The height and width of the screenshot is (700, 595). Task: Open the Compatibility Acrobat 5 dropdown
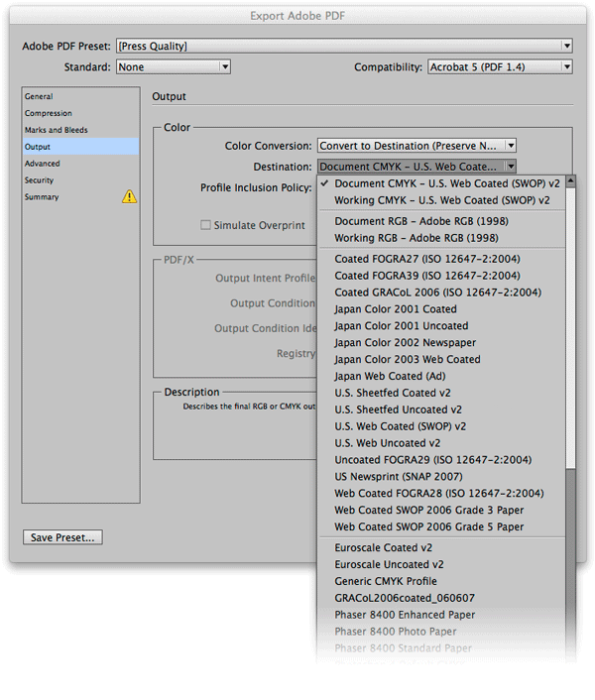pyautogui.click(x=500, y=67)
